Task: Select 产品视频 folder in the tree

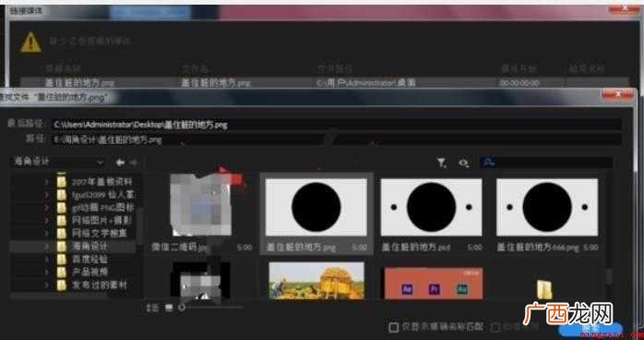Action: pyautogui.click(x=89, y=273)
